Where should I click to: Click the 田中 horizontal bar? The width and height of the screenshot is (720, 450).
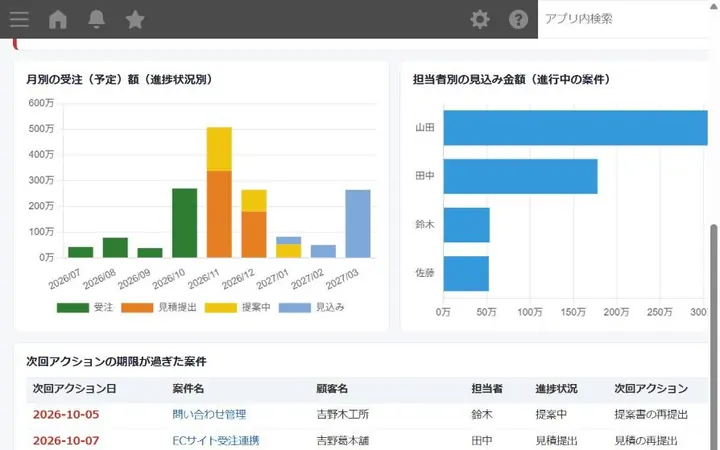521,176
